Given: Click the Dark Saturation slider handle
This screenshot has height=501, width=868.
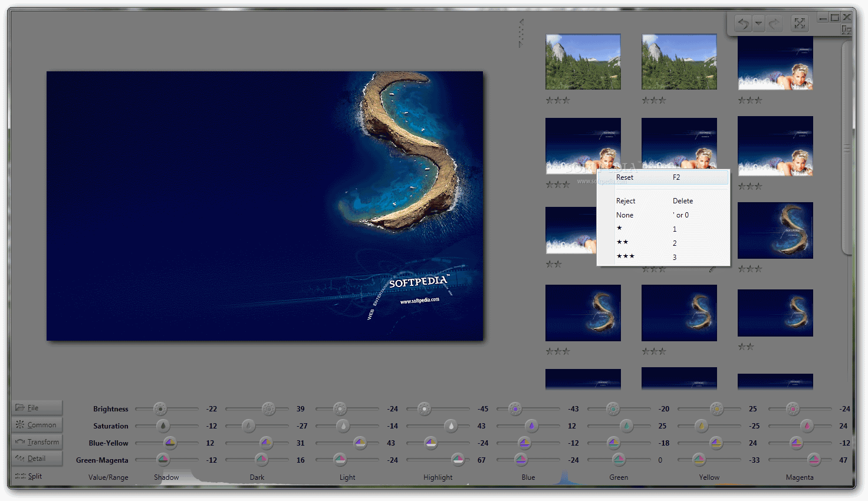Looking at the screenshot, I should (x=249, y=426).
